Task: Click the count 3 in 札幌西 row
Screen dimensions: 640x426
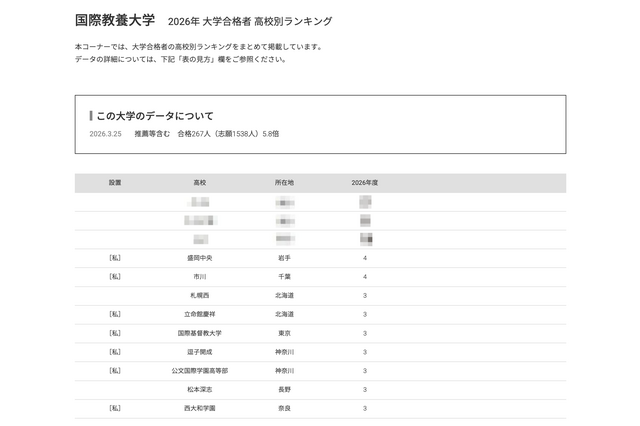Action: (364, 295)
